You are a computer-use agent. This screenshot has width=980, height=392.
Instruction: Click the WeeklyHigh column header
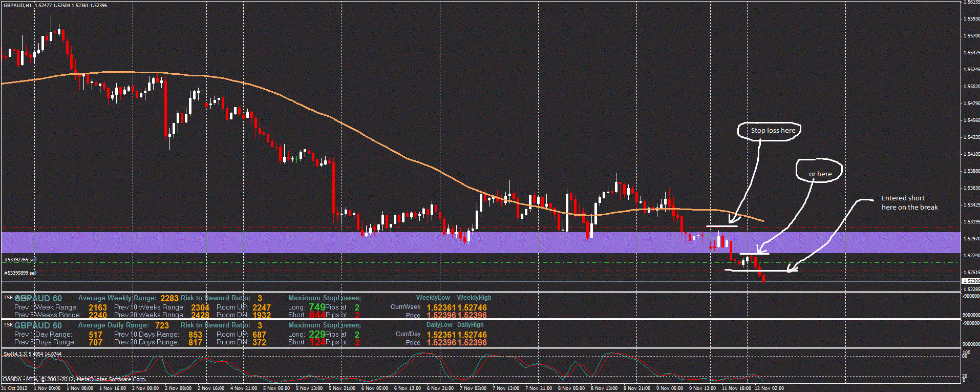[474, 298]
